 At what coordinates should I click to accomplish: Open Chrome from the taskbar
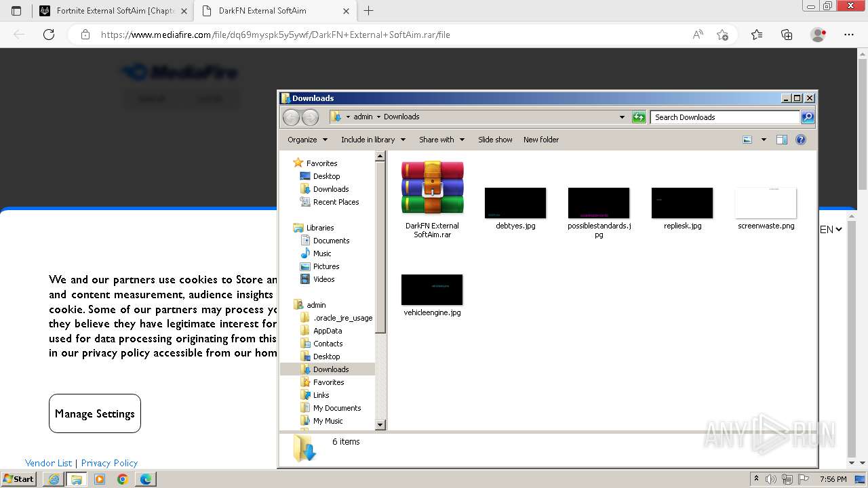coord(123,479)
